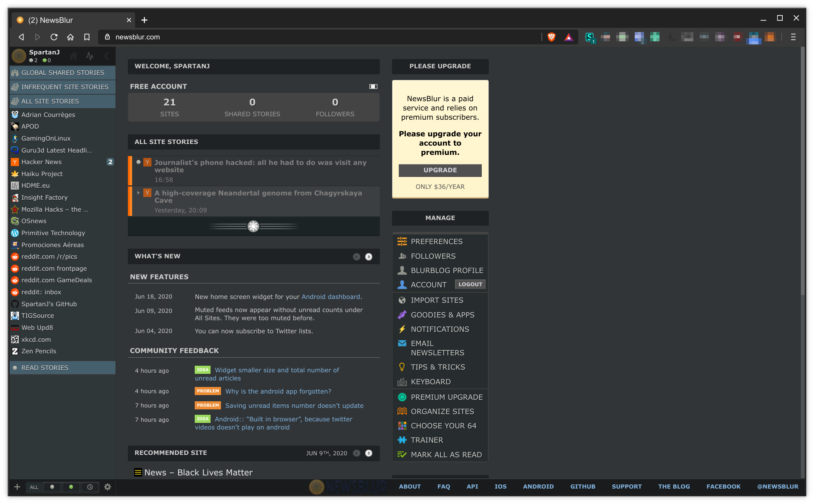Open the sidebar settings gear menu
814x504 pixels.
click(x=108, y=487)
